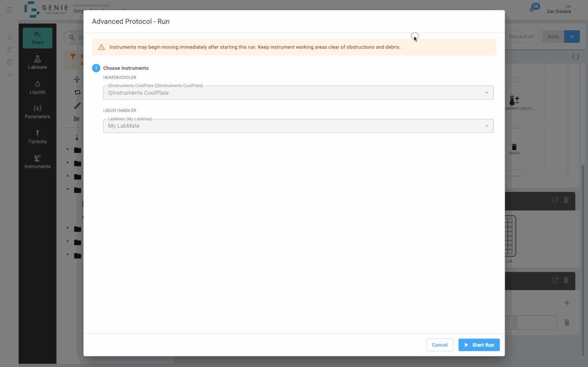Open the hamburger menu beside Genie logo
Image resolution: width=588 pixels, height=367 pixels.
(9, 10)
